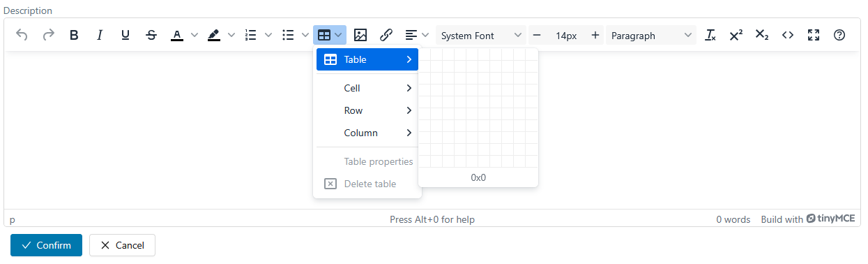Viewport: 868px width, 264px height.
Task: Pick a cell in table size grid
Action: point(478,108)
